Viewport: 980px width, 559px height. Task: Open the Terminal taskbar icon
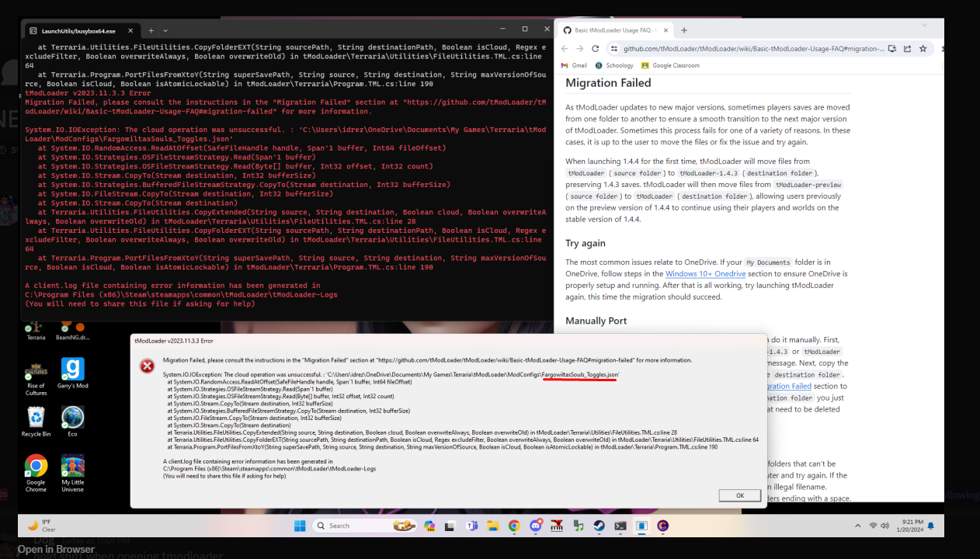pos(620,526)
